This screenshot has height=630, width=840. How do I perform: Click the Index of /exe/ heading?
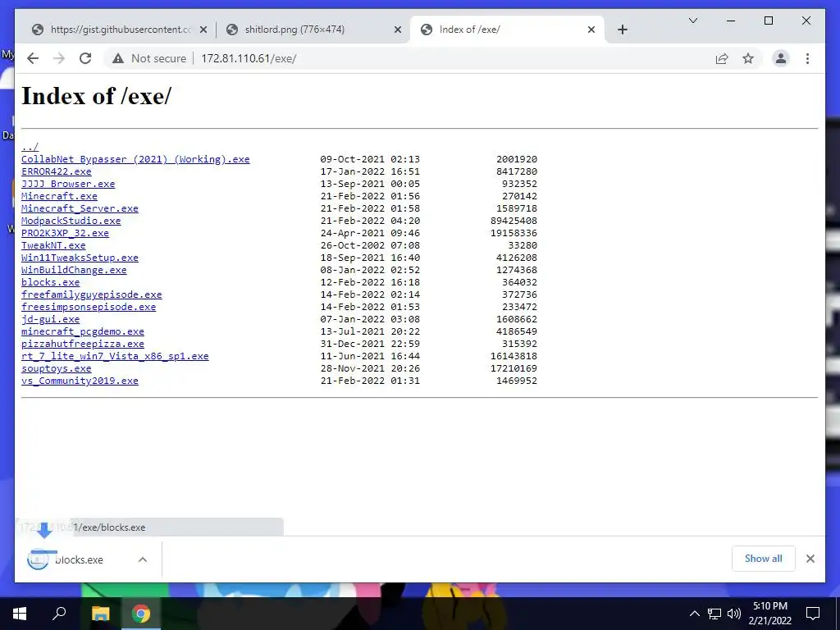coord(97,97)
